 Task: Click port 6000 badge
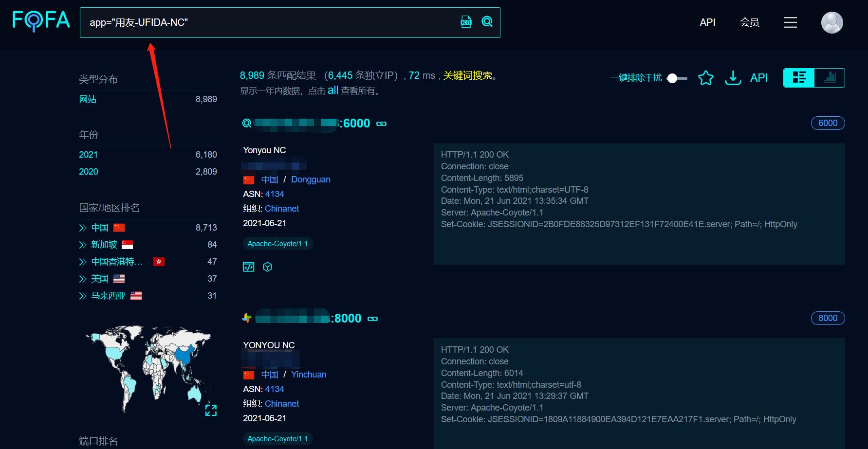(828, 123)
